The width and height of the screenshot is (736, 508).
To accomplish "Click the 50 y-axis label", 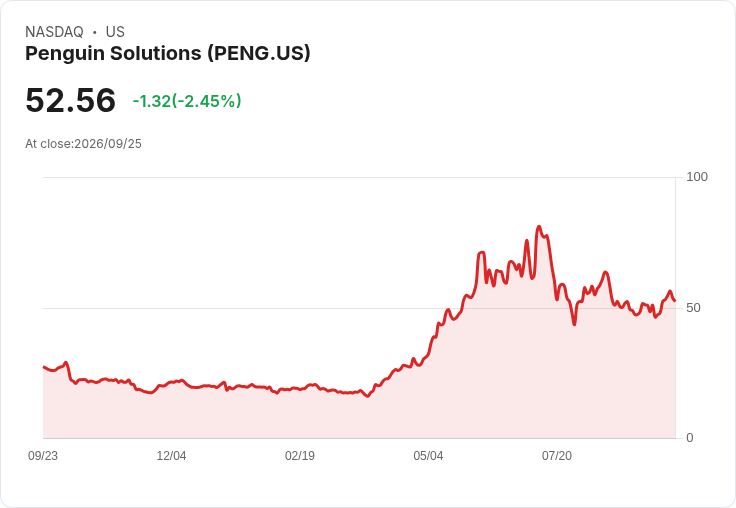I will tap(693, 308).
